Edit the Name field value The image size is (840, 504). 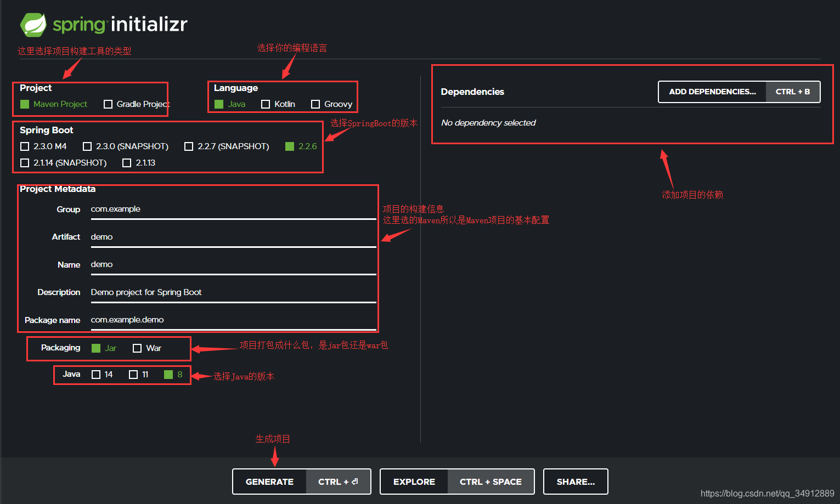click(x=233, y=264)
